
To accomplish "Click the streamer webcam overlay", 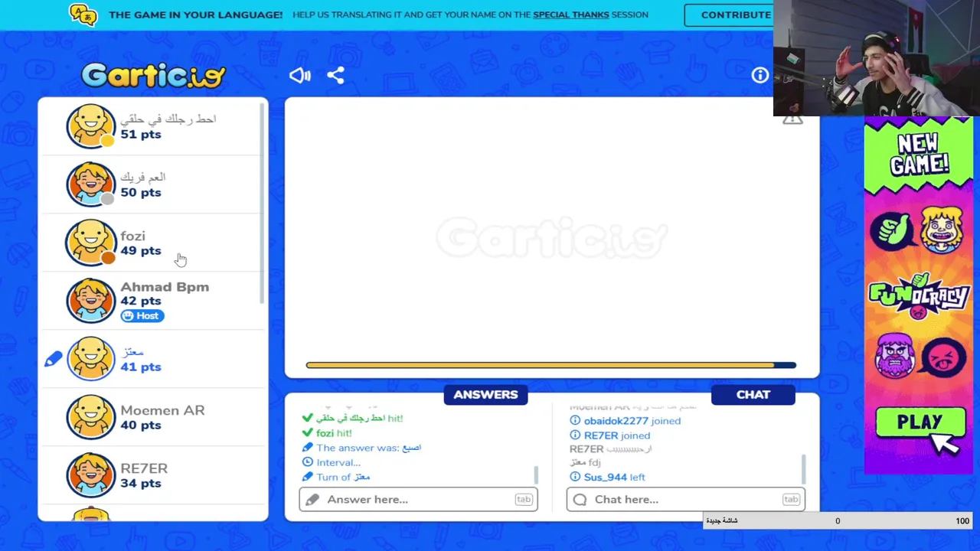I will tap(877, 58).
